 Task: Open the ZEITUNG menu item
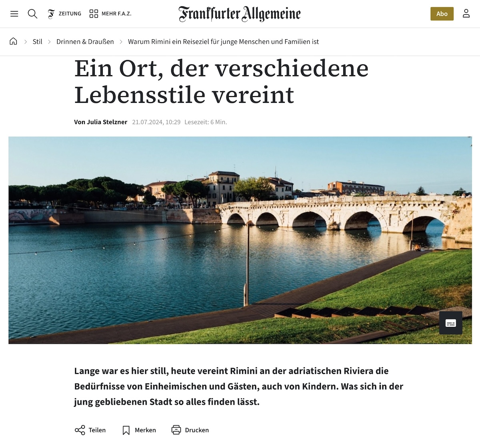point(70,14)
